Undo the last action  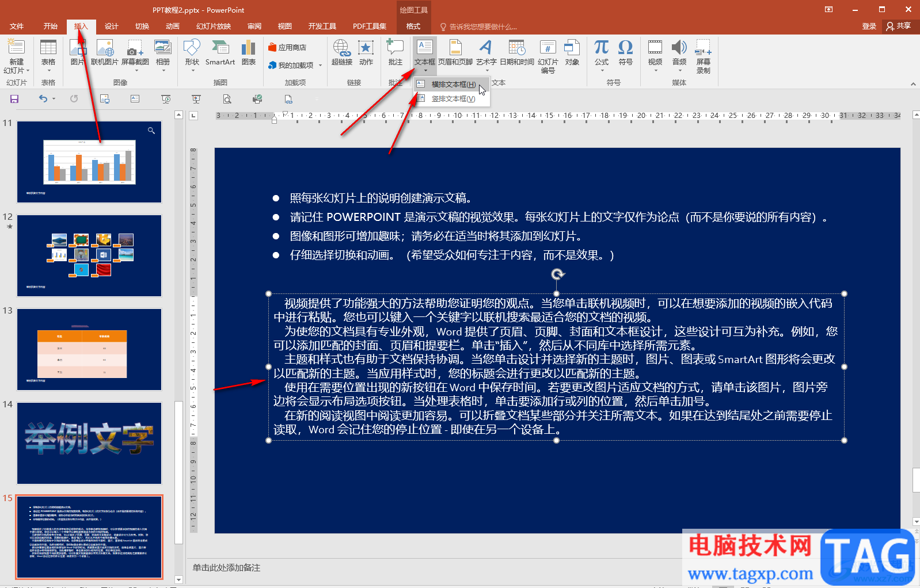pyautogui.click(x=43, y=99)
